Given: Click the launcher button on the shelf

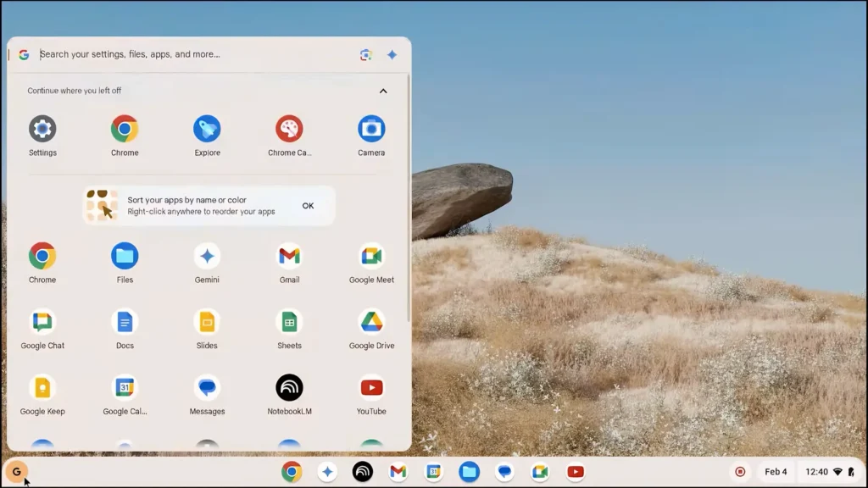Looking at the screenshot, I should 17,472.
